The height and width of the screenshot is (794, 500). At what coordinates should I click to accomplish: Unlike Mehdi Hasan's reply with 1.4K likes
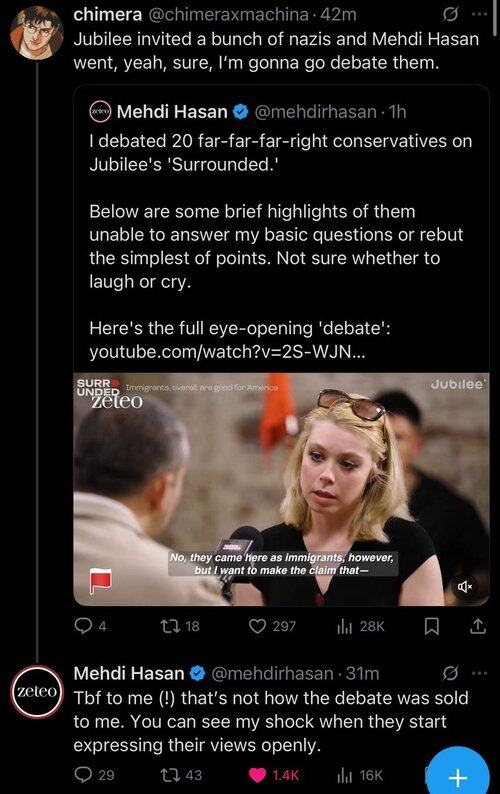pyautogui.click(x=274, y=775)
